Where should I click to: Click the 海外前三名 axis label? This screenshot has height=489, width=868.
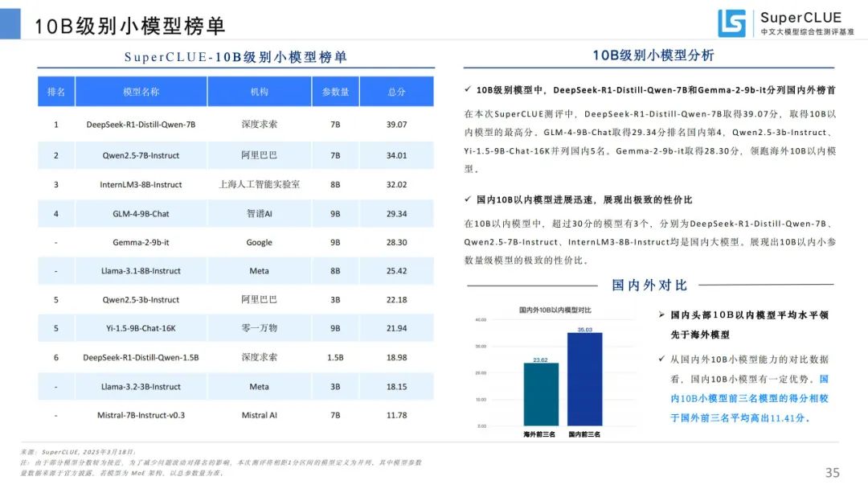click(539, 434)
